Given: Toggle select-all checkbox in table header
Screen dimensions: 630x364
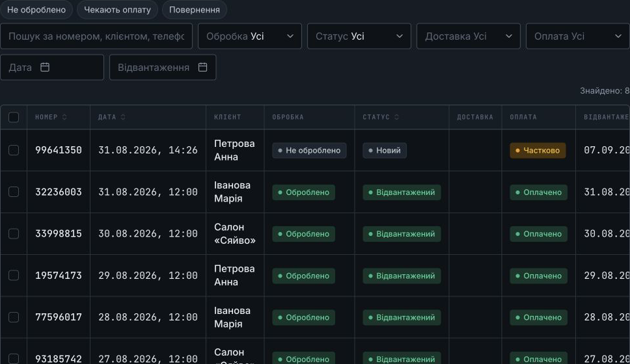Looking at the screenshot, I should pyautogui.click(x=14, y=117).
